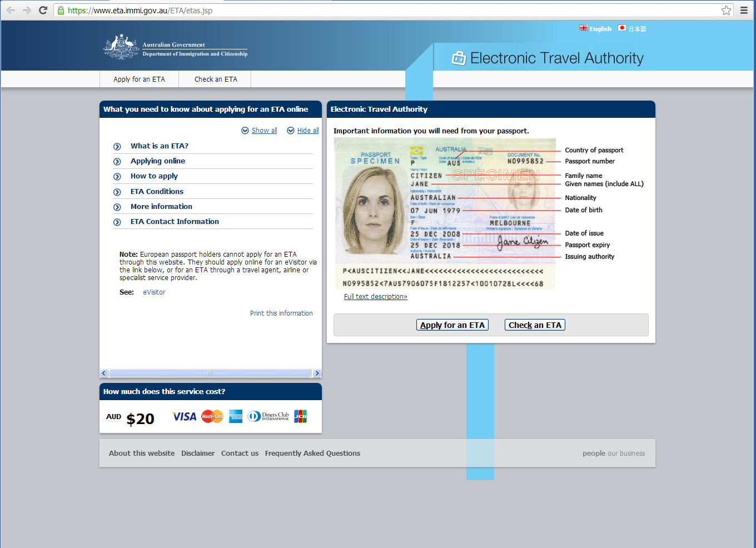Open the 'Apply for an ETA' navigation tab
The height and width of the screenshot is (548, 756).
click(x=139, y=79)
